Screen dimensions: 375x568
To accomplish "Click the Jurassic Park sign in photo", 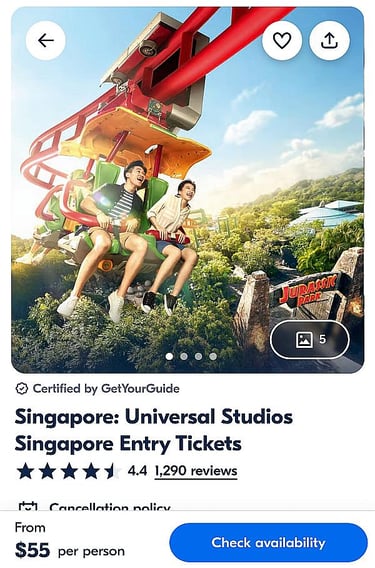I will point(308,289).
